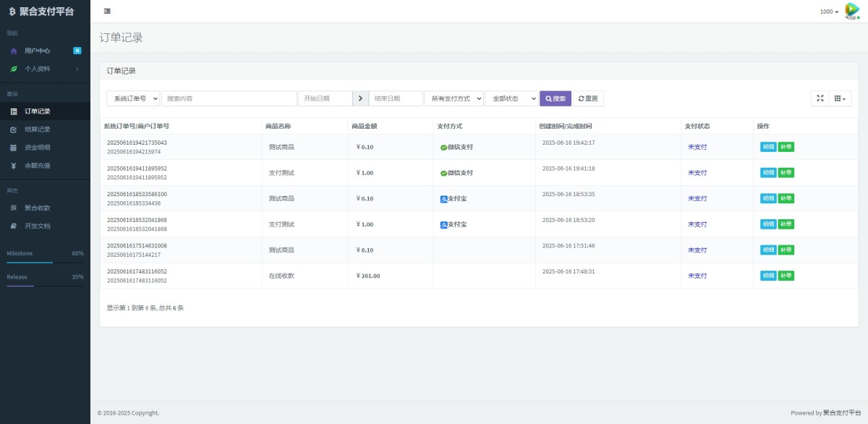Open the 所有支付方式 dropdown

coord(454,98)
